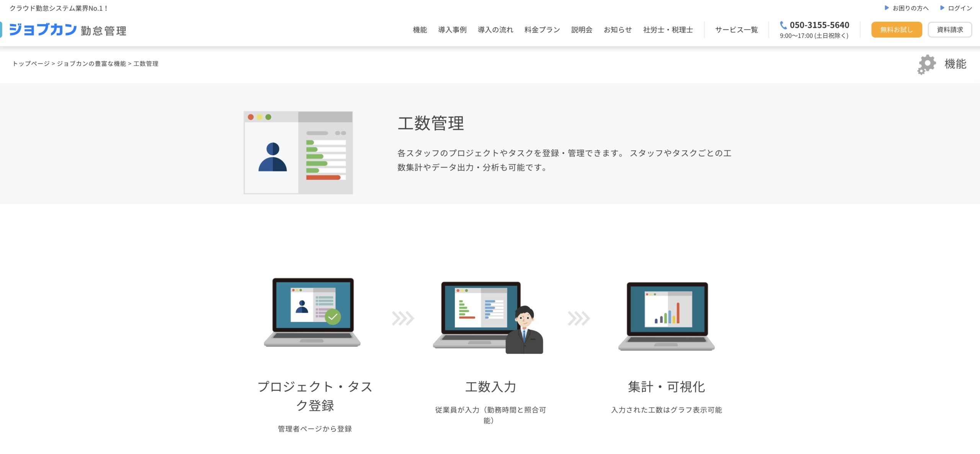Click the 管理者ページから登録 caption
The width and height of the screenshot is (980, 454).
click(315, 429)
